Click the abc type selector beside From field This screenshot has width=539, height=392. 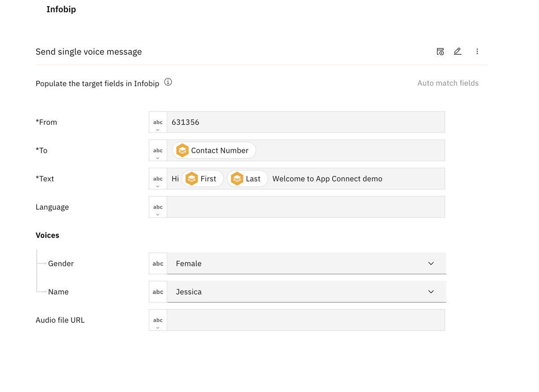pyautogui.click(x=158, y=122)
